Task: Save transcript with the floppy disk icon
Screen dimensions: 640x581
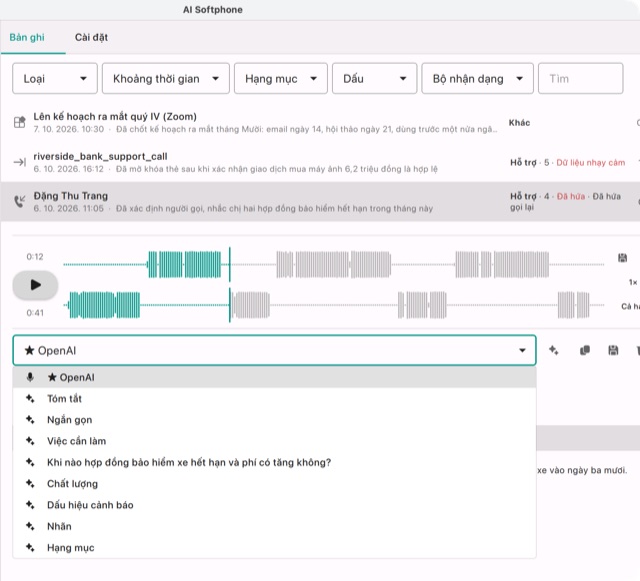Action: click(613, 350)
